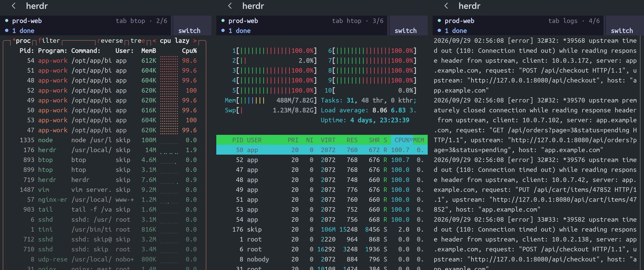Click the Uptime readout in htop
Viewport: 644px width, 270px height.
click(x=365, y=120)
